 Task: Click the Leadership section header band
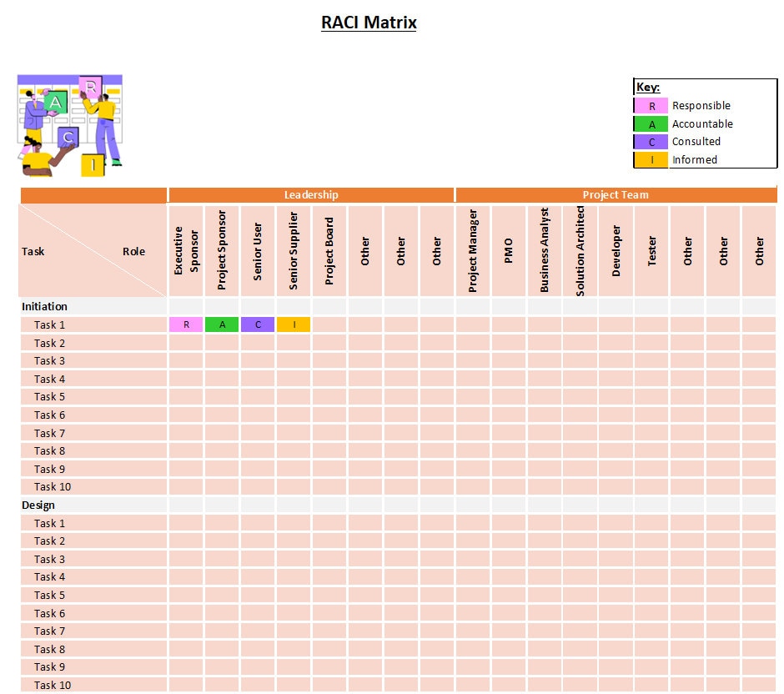pos(311,194)
